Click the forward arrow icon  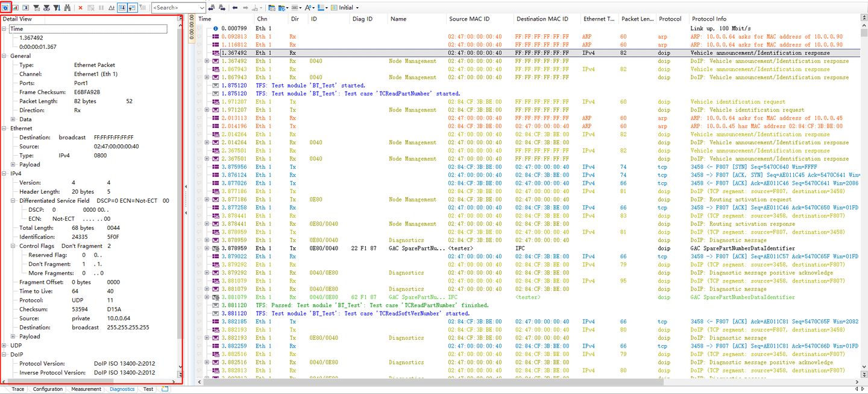point(245,8)
